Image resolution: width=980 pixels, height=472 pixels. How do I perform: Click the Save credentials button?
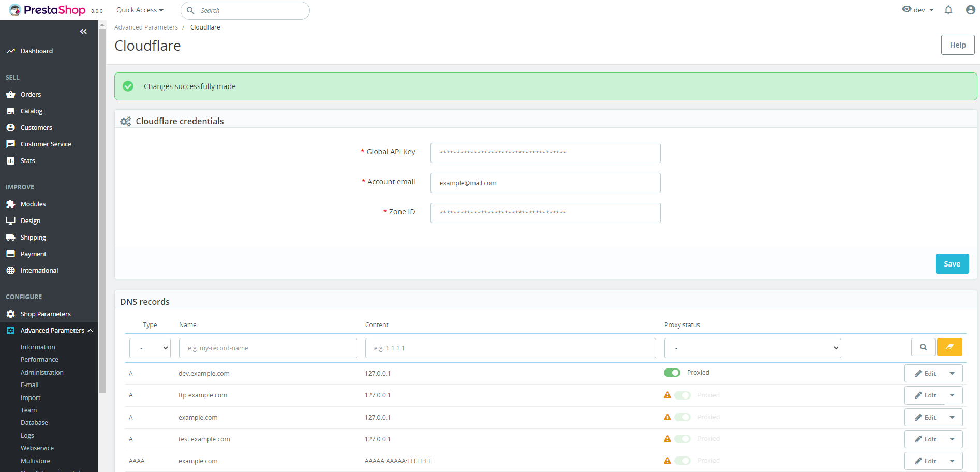point(952,264)
